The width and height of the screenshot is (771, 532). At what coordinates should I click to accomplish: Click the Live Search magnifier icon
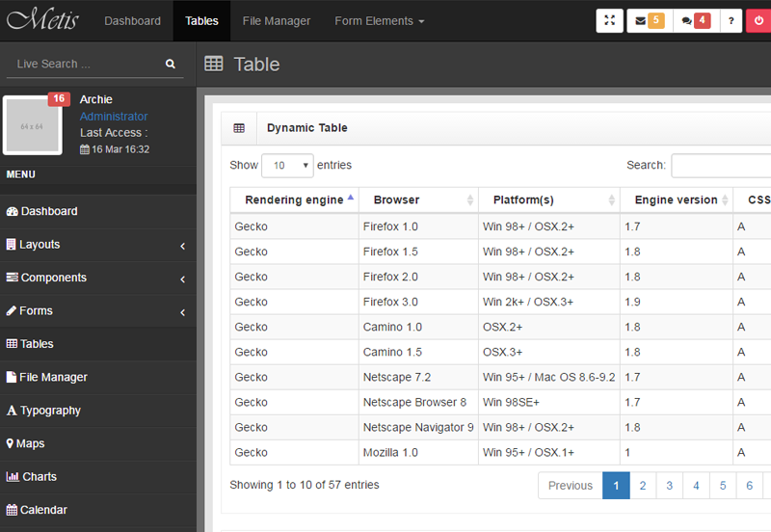click(x=171, y=64)
